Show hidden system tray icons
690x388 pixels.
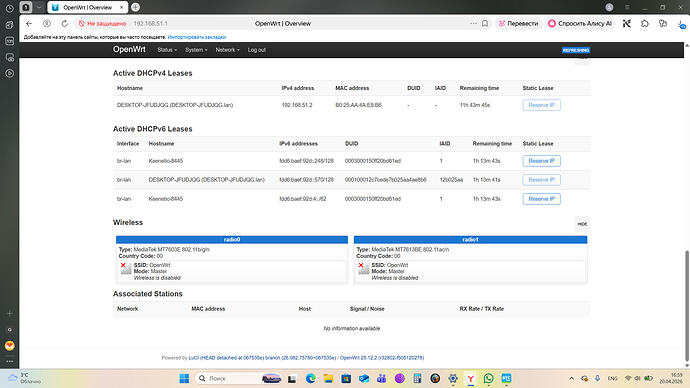point(571,378)
